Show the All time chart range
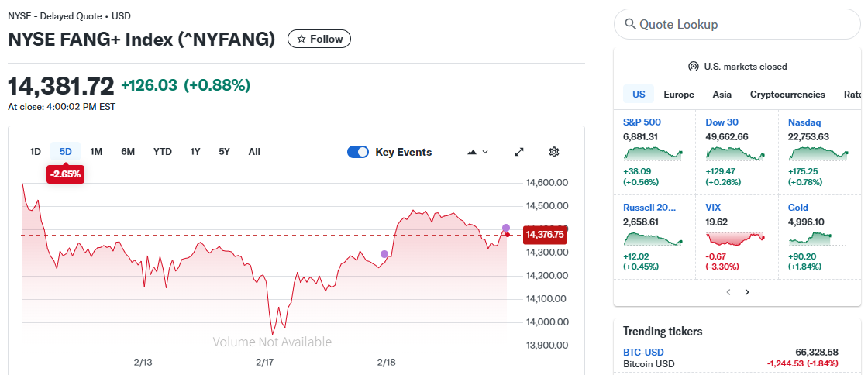This screenshot has height=375, width=868. point(254,152)
